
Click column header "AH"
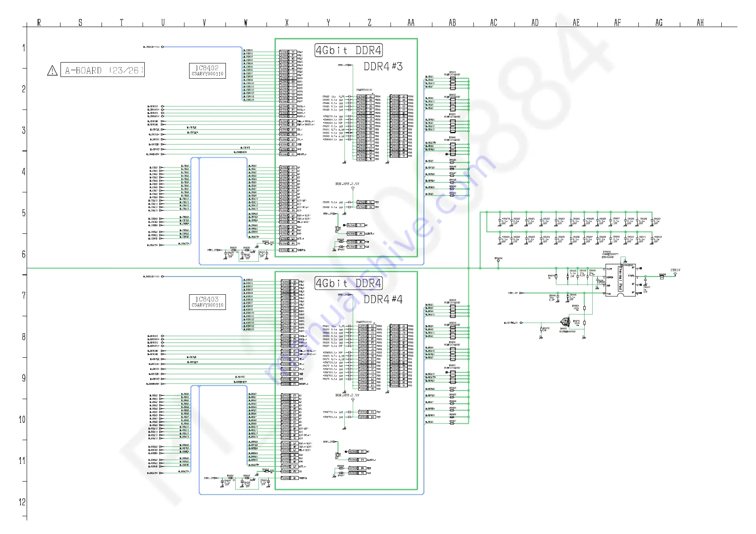[x=700, y=23]
